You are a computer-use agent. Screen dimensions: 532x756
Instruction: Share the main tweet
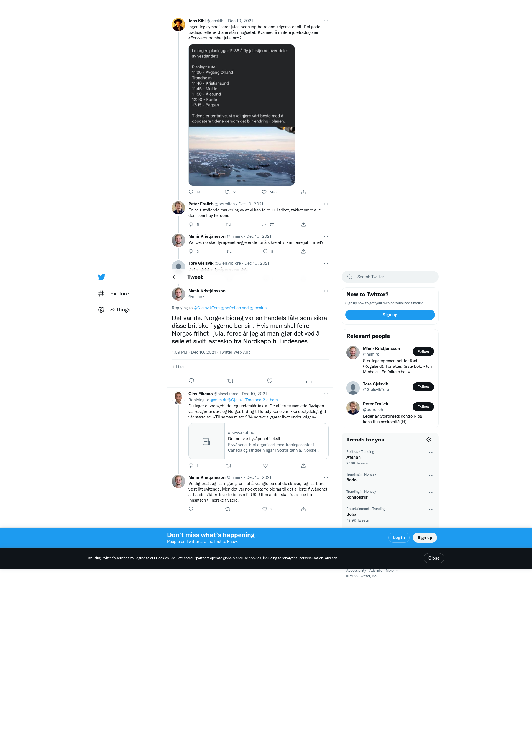click(x=309, y=381)
